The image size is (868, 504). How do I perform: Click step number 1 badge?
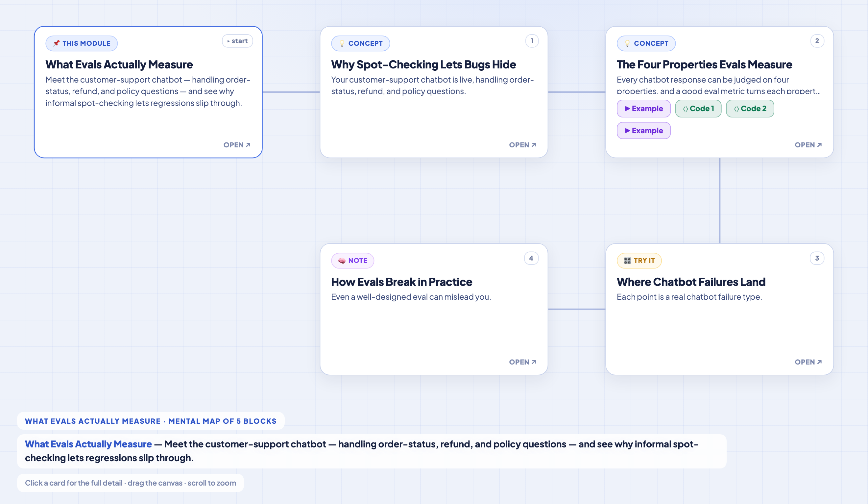coord(532,41)
